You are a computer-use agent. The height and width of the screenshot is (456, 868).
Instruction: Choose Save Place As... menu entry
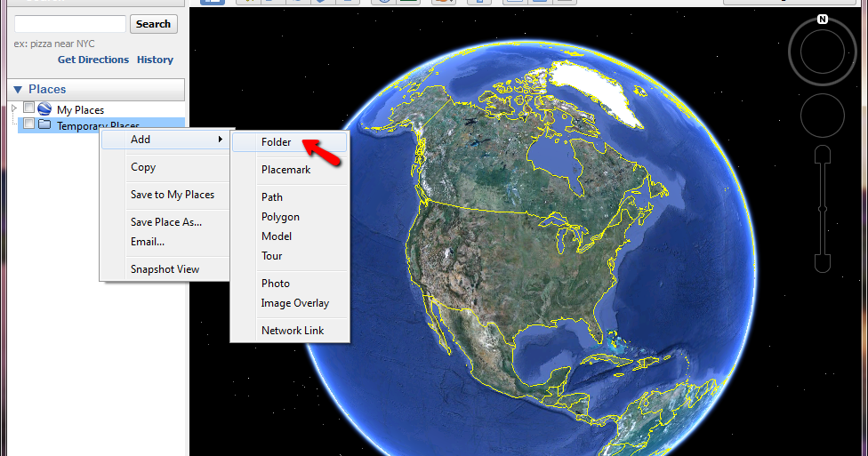point(165,222)
